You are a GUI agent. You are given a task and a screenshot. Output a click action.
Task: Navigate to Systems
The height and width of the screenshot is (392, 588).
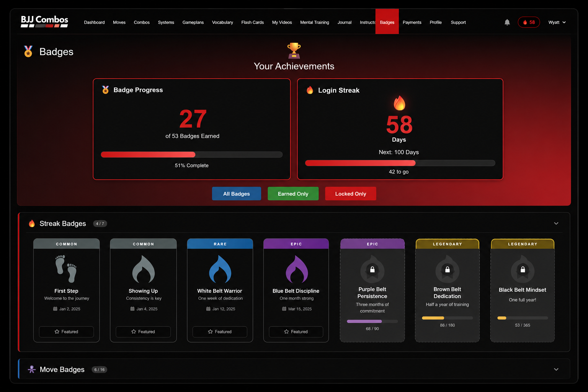tap(166, 22)
